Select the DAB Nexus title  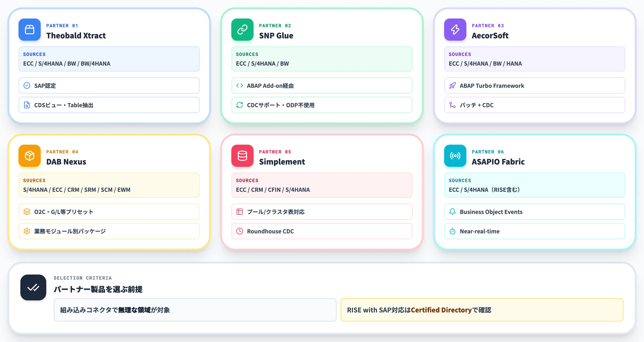[x=66, y=162]
